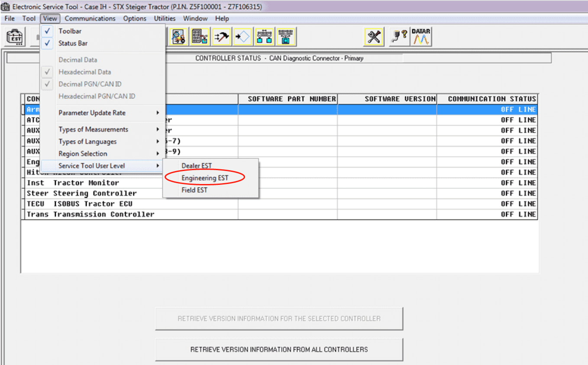Open the File menu
This screenshot has width=588, height=365.
coord(10,19)
